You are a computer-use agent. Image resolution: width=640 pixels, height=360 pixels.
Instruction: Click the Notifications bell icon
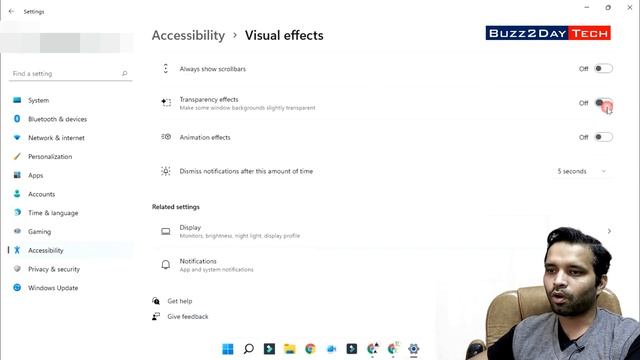[166, 265]
